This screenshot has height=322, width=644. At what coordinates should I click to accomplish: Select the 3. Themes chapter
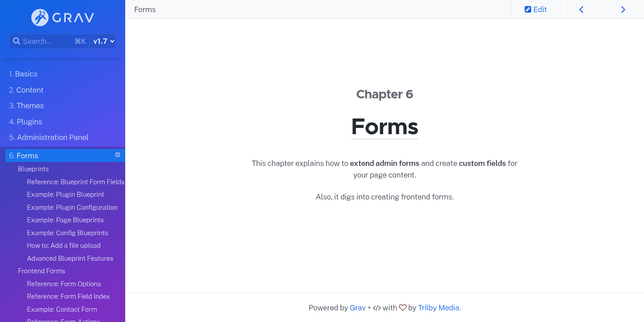point(26,106)
